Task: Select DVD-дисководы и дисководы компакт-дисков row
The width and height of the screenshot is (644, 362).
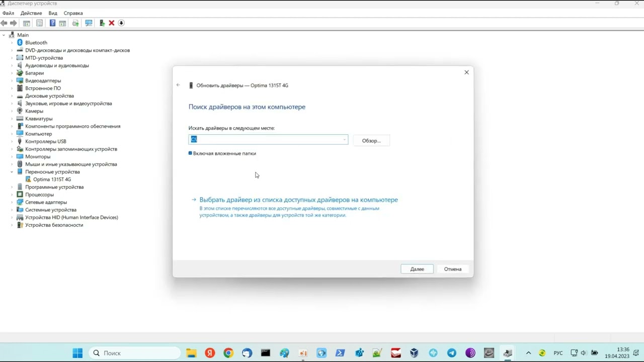Action: [77, 50]
